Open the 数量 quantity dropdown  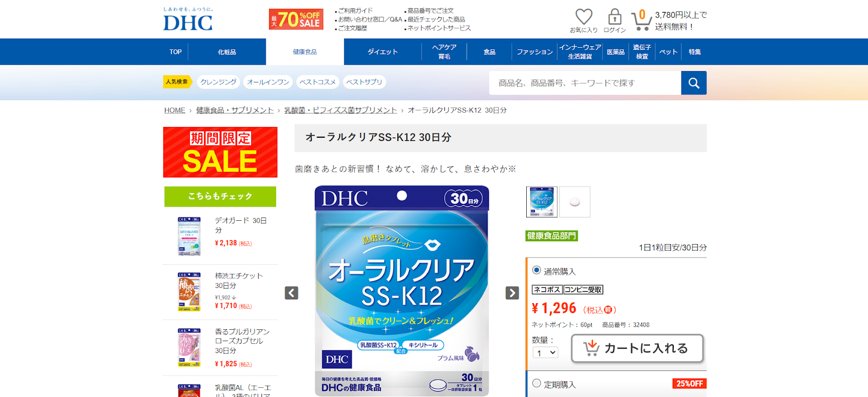[x=545, y=353]
